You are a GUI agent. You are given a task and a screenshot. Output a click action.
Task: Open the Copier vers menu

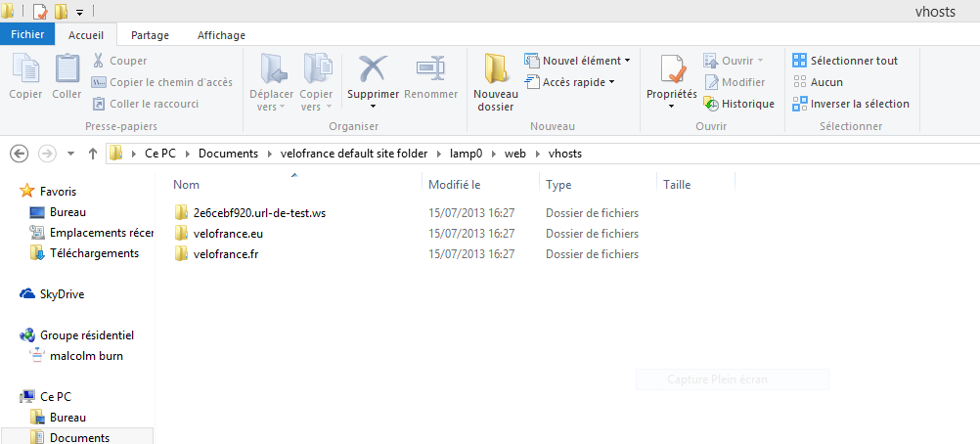tap(316, 82)
